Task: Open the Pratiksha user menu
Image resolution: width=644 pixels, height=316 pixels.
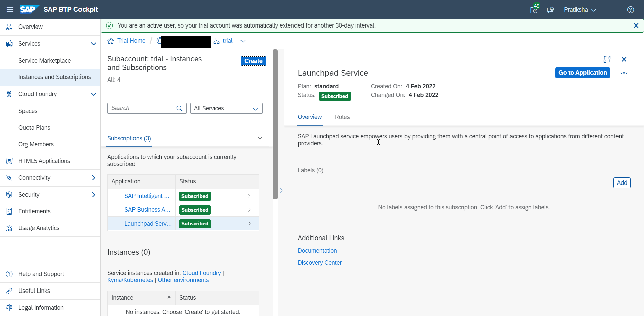Action: click(580, 10)
